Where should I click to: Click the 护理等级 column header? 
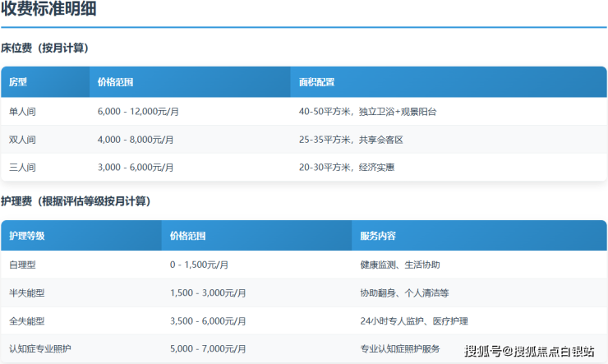point(27,236)
